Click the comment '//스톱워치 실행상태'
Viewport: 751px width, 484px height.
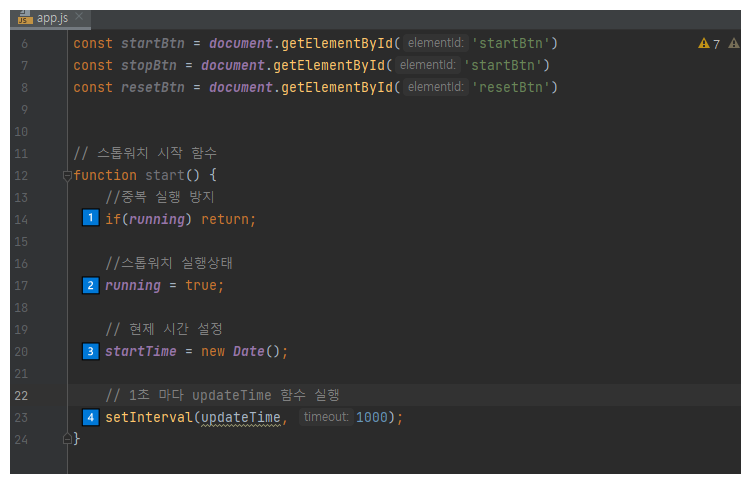(x=169, y=263)
